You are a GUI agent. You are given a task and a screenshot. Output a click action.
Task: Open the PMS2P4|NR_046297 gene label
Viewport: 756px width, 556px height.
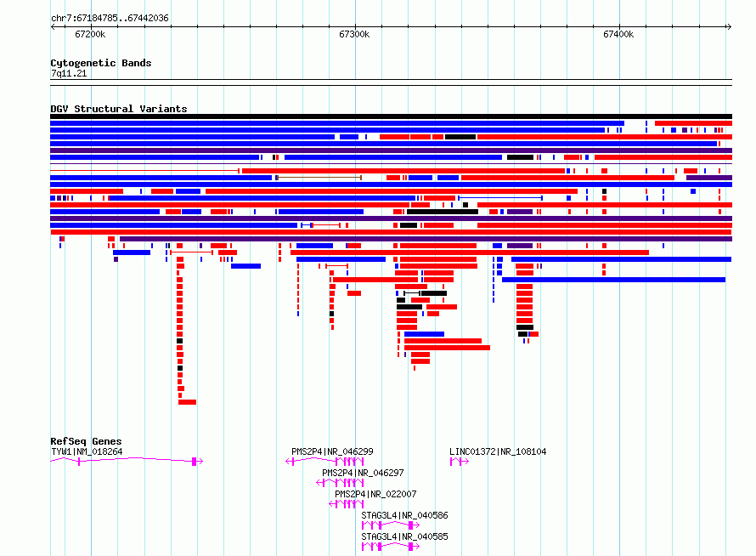click(363, 473)
